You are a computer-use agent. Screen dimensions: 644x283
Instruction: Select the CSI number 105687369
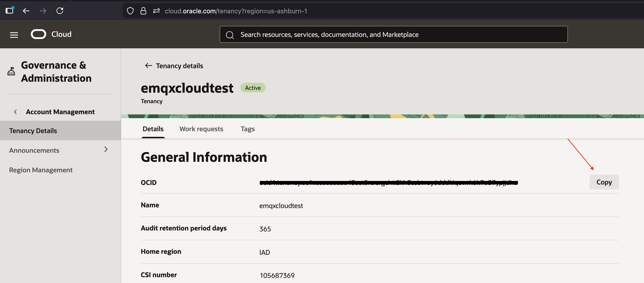point(277,276)
